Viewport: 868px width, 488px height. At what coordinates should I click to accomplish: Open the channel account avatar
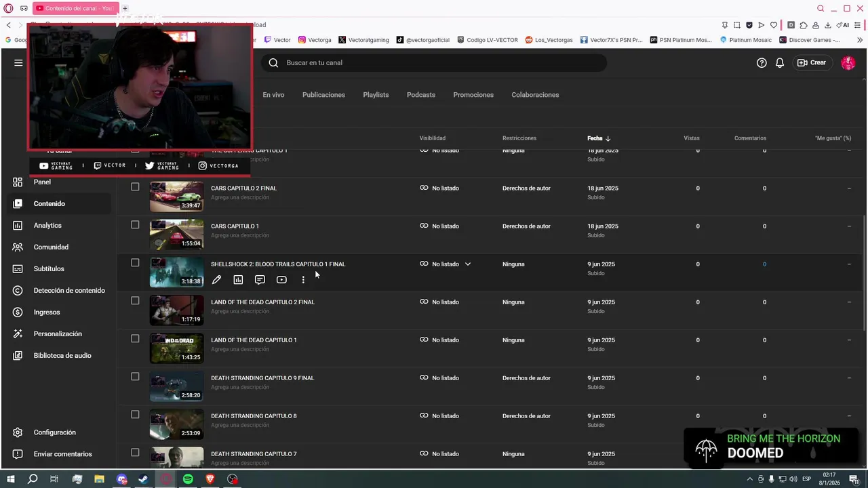[x=848, y=62]
